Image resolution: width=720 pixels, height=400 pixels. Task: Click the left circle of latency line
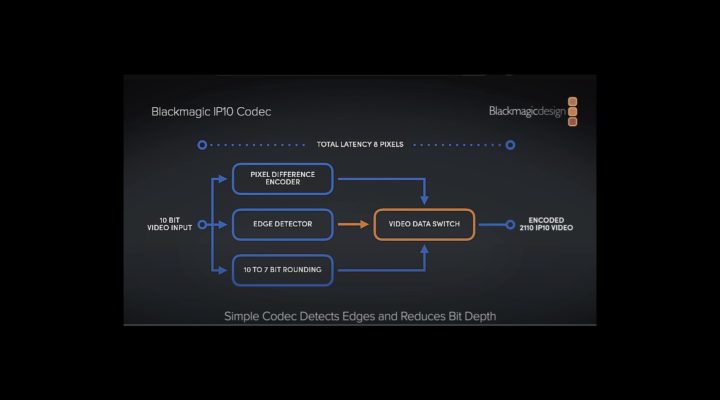[x=202, y=145]
